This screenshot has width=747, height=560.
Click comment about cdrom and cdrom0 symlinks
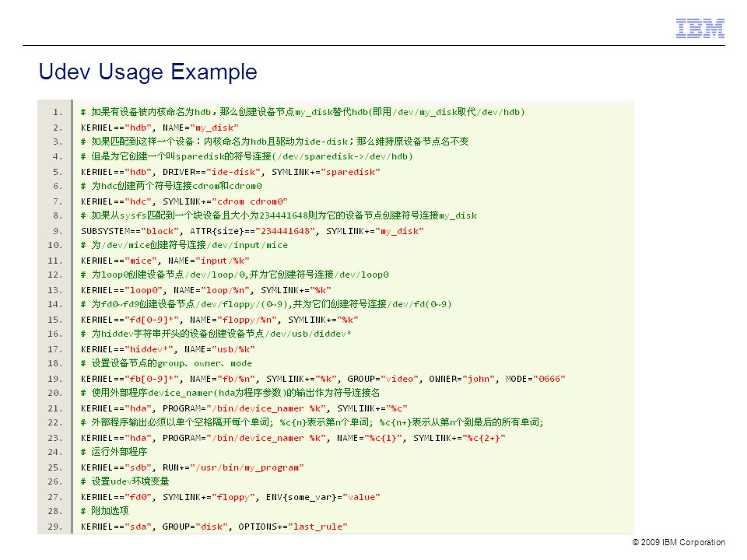point(171,186)
